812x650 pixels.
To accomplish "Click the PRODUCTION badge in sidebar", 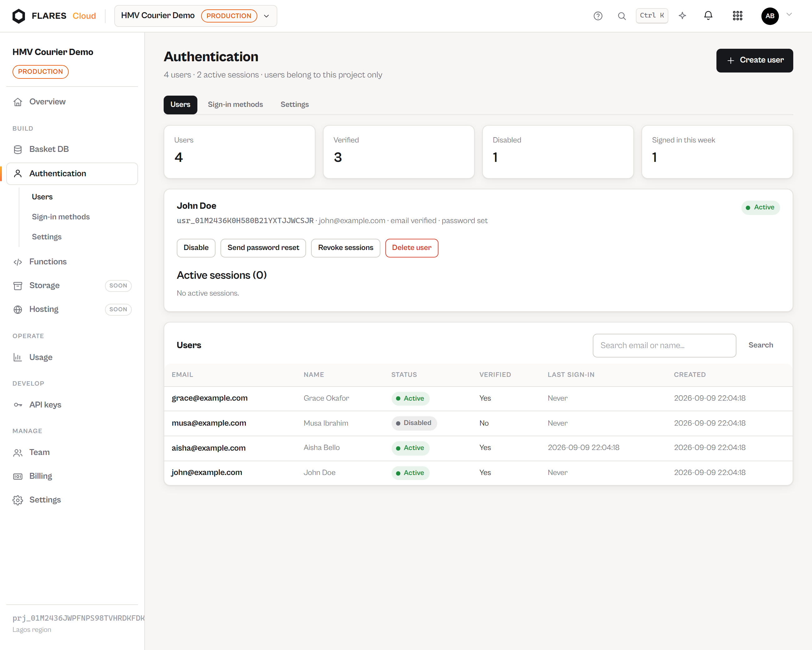I will coord(40,72).
